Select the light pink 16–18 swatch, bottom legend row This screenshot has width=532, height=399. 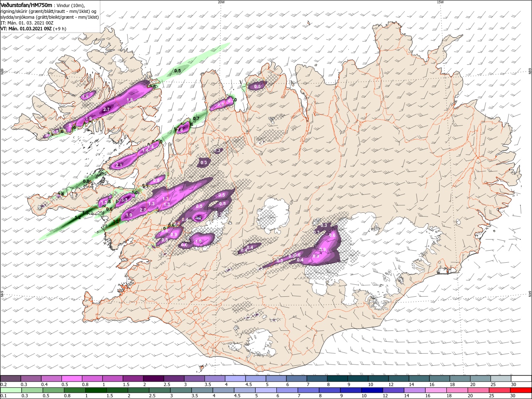[436, 390]
